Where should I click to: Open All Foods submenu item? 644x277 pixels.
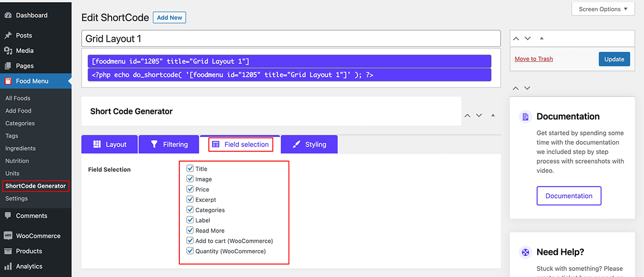pos(18,98)
